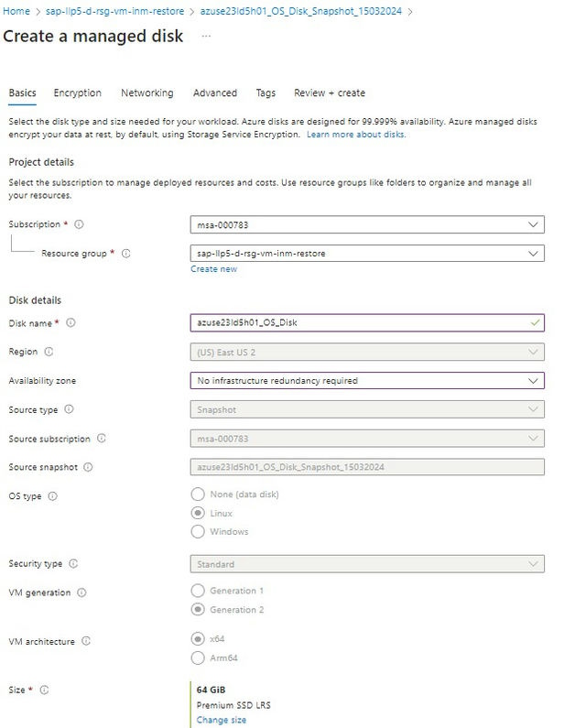Open the ellipsis menu beside page title

tap(206, 36)
